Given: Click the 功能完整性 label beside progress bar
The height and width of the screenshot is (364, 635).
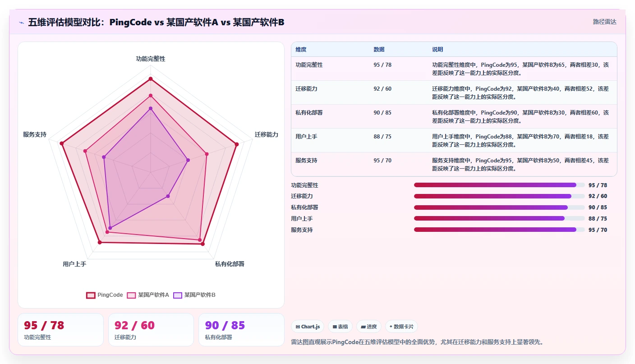Looking at the screenshot, I should pyautogui.click(x=304, y=185).
